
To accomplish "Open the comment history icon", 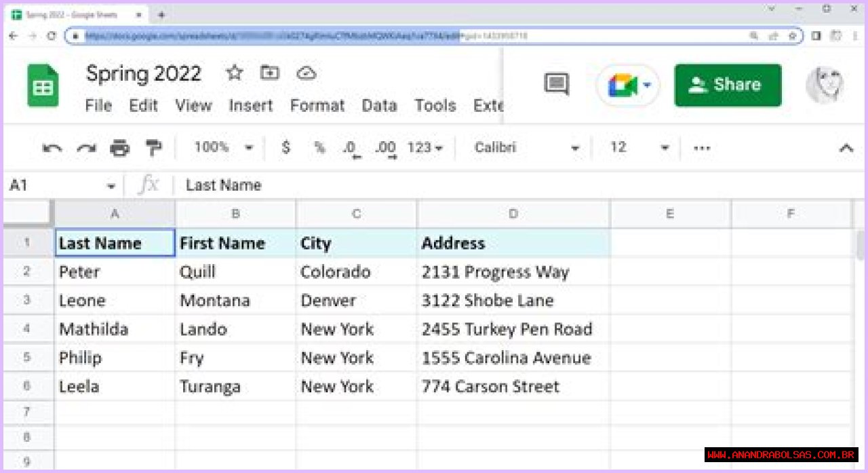I will [557, 85].
